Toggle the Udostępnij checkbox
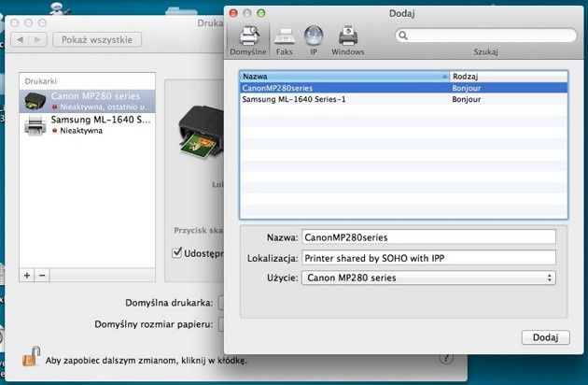 [177, 252]
